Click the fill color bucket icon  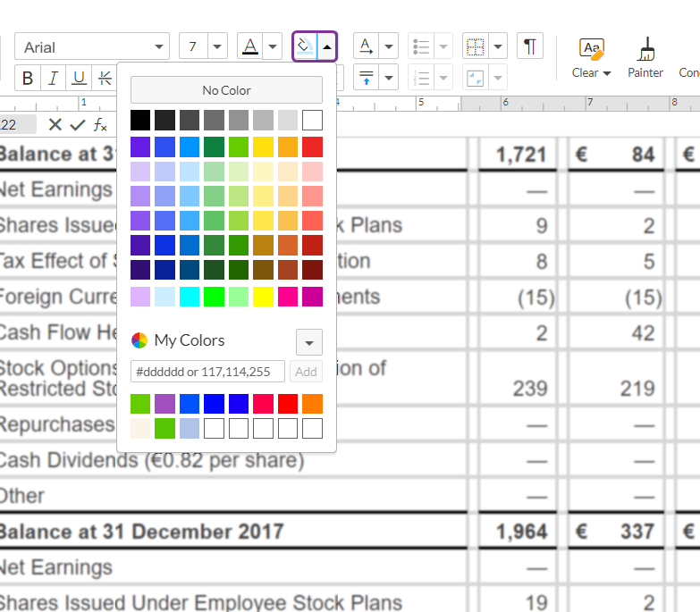coord(305,46)
